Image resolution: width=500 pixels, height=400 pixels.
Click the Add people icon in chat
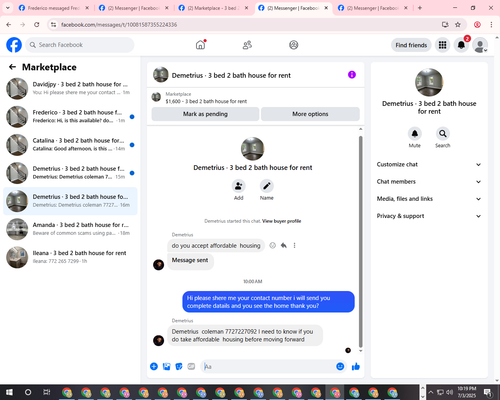tap(238, 186)
